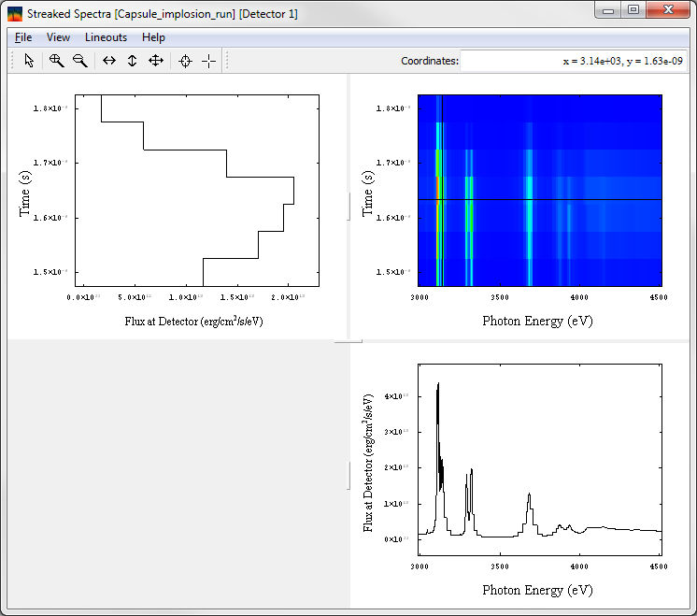Click the zoom out magnifier tool
Image resolution: width=697 pixels, height=616 pixels.
click(x=80, y=61)
